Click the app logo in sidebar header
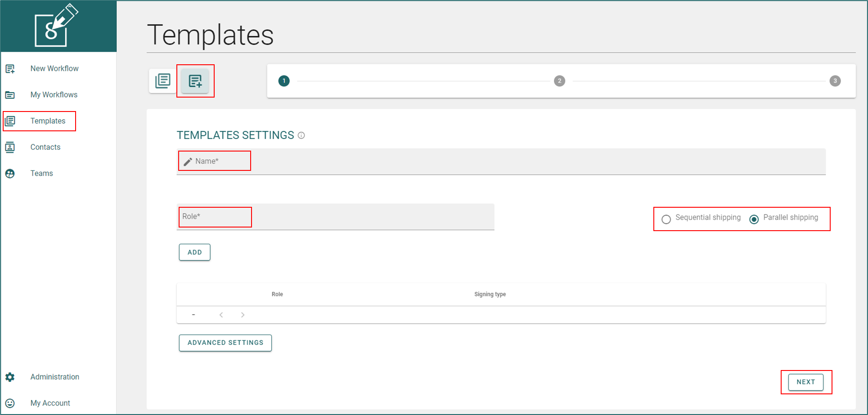The height and width of the screenshot is (415, 868). click(x=57, y=25)
